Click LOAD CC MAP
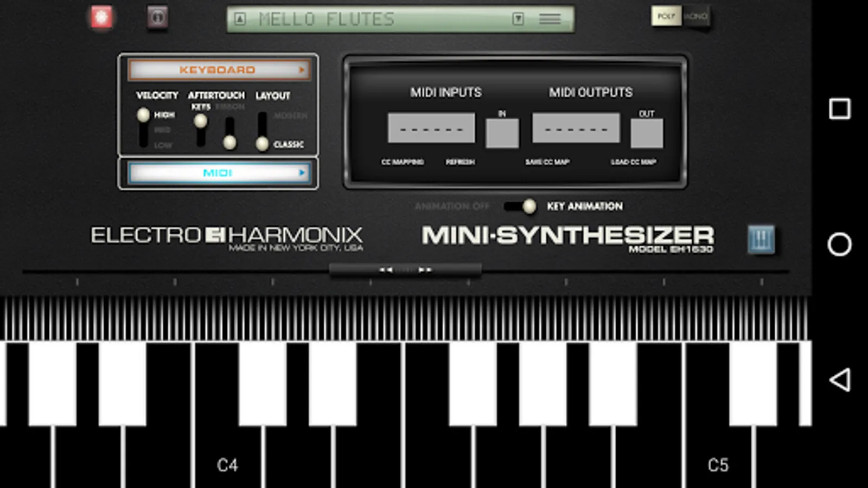This screenshot has width=868, height=488. pyautogui.click(x=634, y=162)
